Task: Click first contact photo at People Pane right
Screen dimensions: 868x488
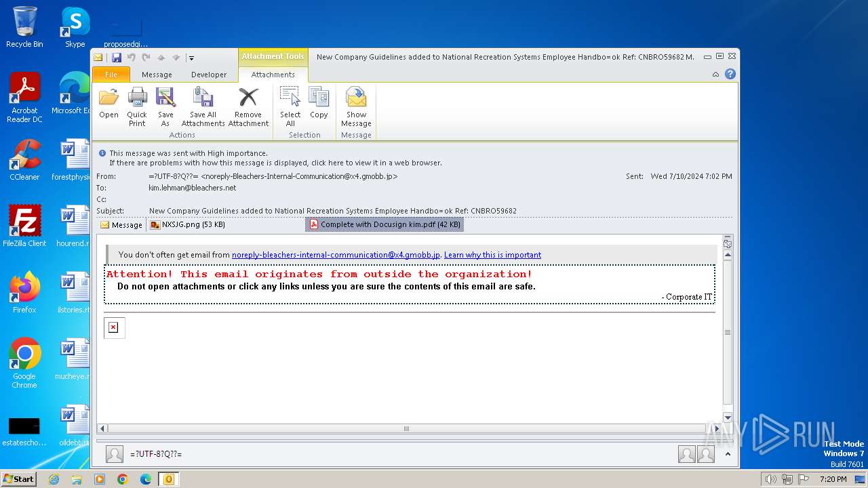Action: [686, 454]
